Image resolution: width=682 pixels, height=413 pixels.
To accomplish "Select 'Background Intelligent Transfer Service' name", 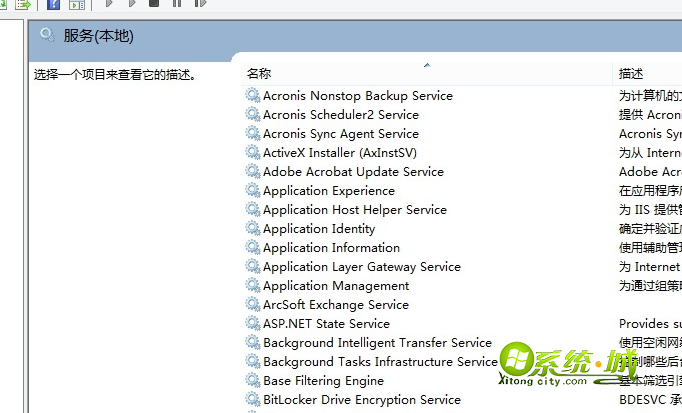I will coord(378,343).
